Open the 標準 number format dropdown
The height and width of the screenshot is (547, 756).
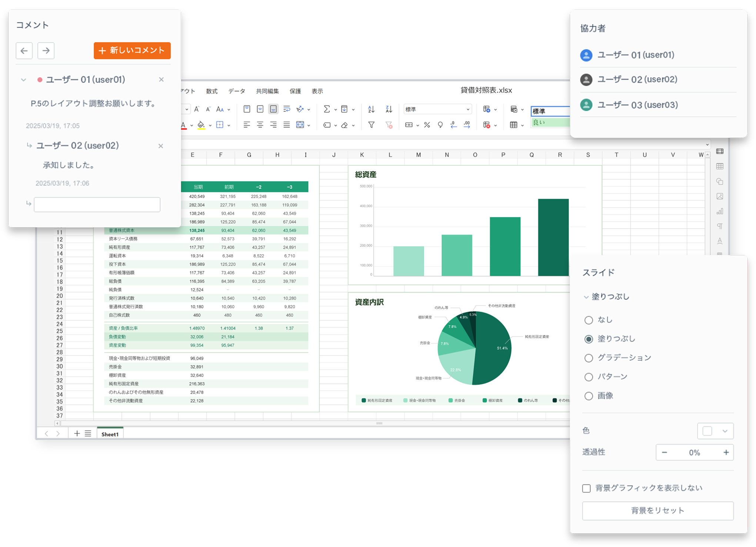pyautogui.click(x=437, y=109)
